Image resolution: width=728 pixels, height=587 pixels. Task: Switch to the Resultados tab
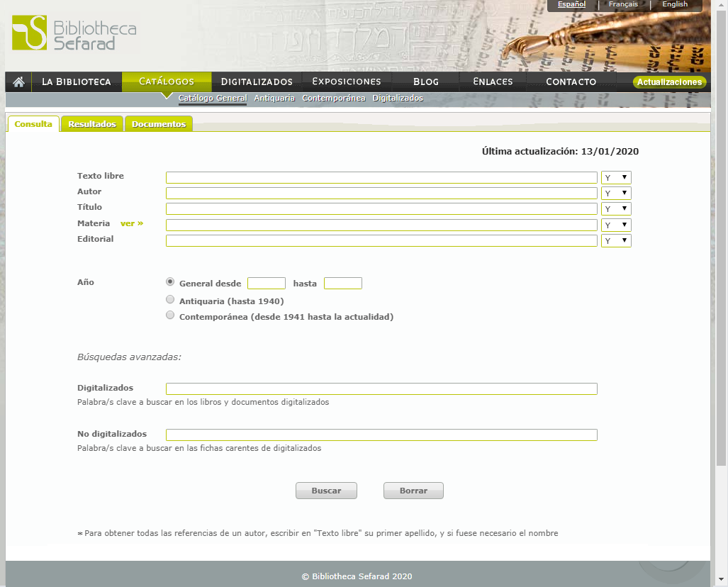pos(92,124)
